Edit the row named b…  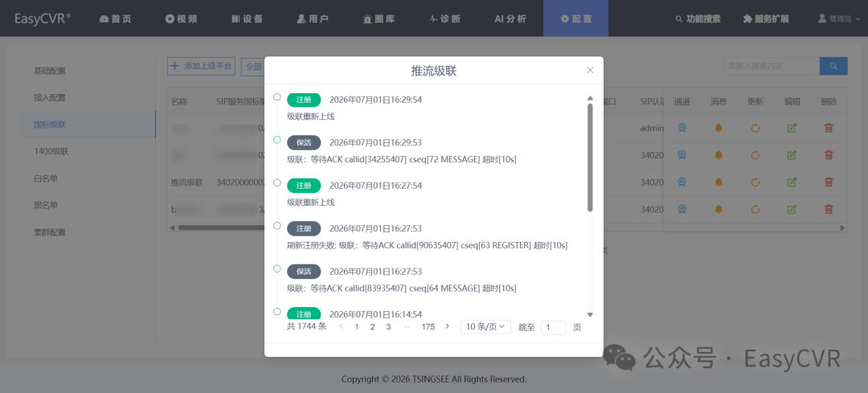click(x=792, y=209)
